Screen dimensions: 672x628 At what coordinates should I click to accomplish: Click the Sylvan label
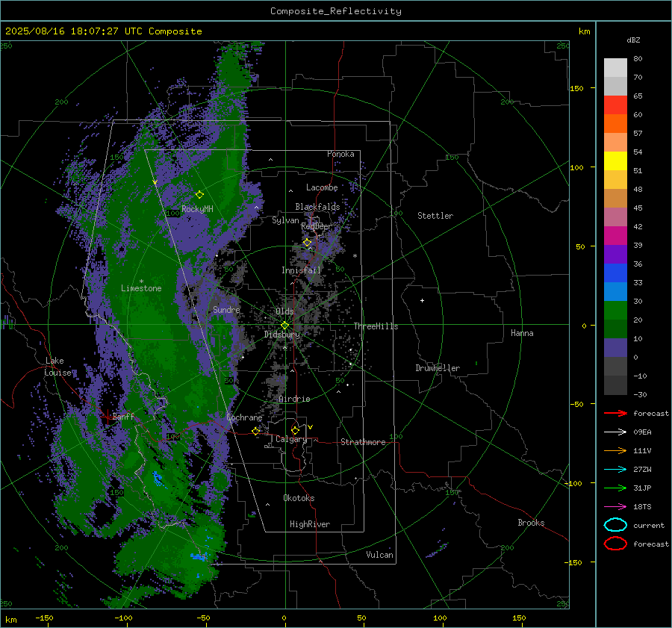[x=285, y=220]
